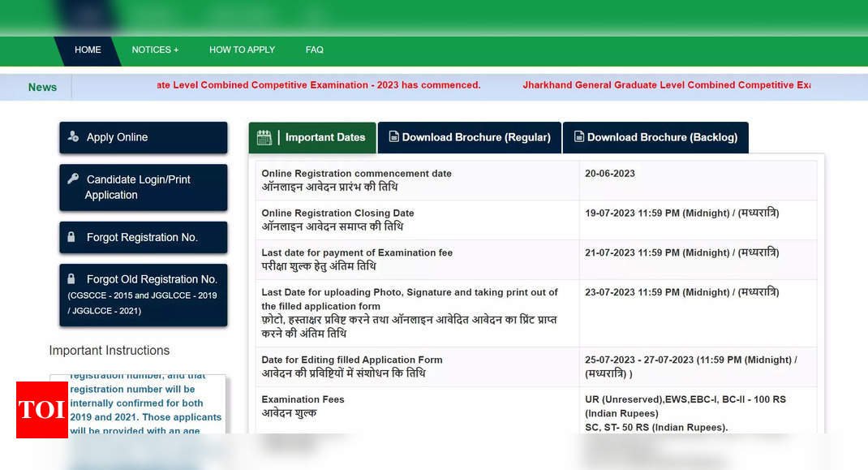Select the 21-07-2023 fee payment date cell
The height and width of the screenshot is (470, 868).
pyautogui.click(x=698, y=260)
